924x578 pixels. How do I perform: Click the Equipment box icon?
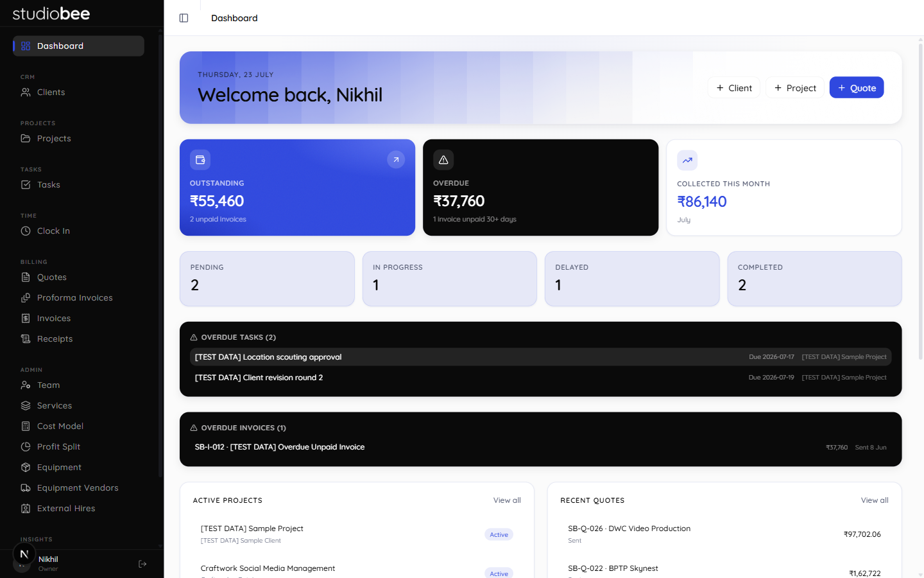26,467
